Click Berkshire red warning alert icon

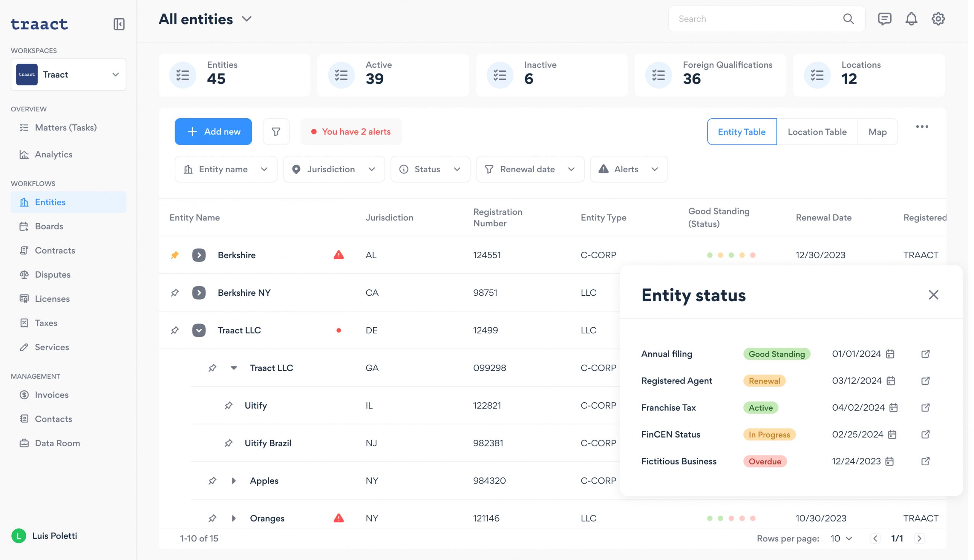(339, 255)
